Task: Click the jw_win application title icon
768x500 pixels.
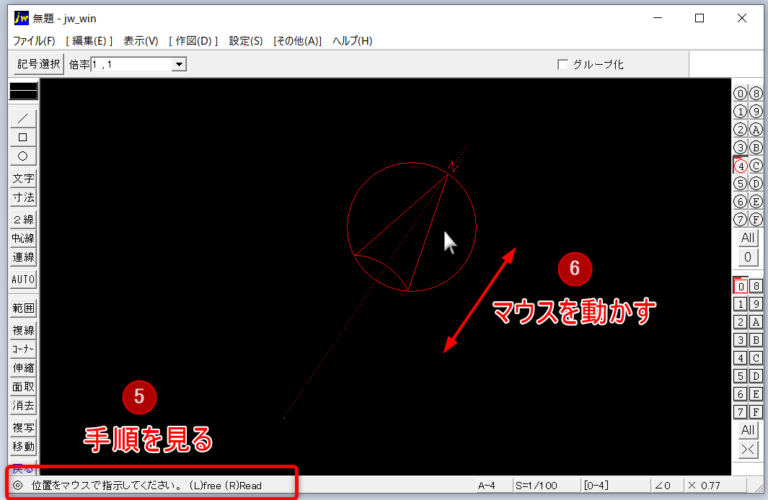Action: [x=21, y=18]
